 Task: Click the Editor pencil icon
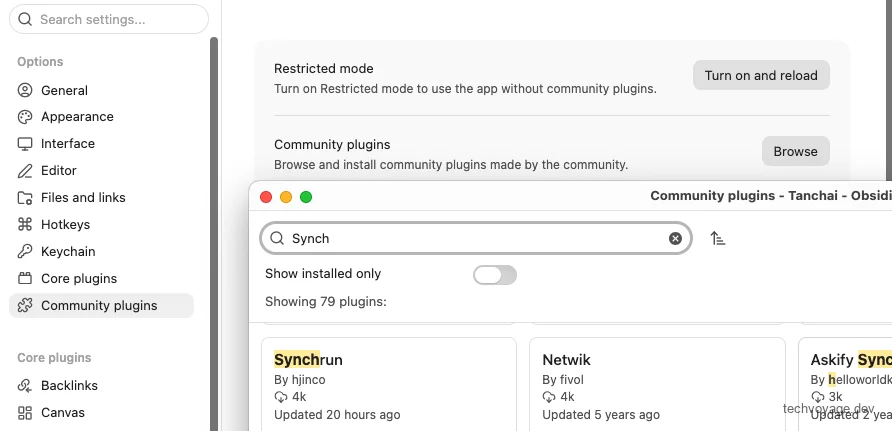(x=25, y=171)
